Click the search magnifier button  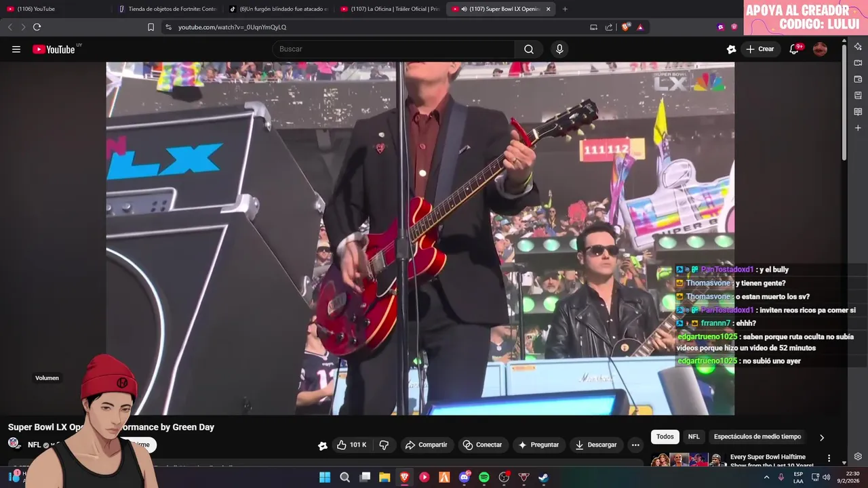click(x=529, y=49)
